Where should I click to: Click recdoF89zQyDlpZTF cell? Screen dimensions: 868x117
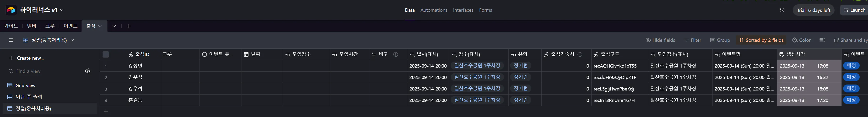click(620, 77)
